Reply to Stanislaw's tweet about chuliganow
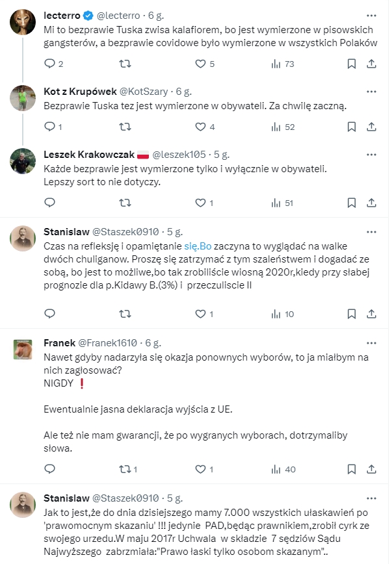 point(49,314)
